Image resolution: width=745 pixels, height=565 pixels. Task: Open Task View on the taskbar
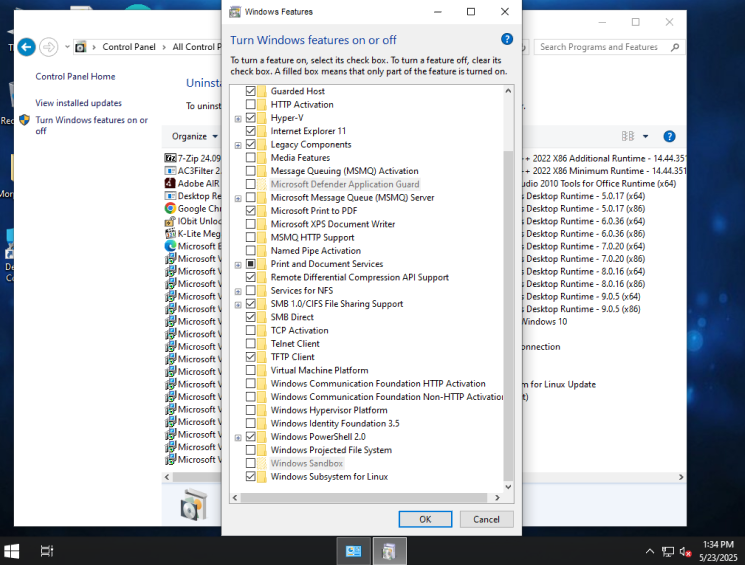(x=47, y=551)
